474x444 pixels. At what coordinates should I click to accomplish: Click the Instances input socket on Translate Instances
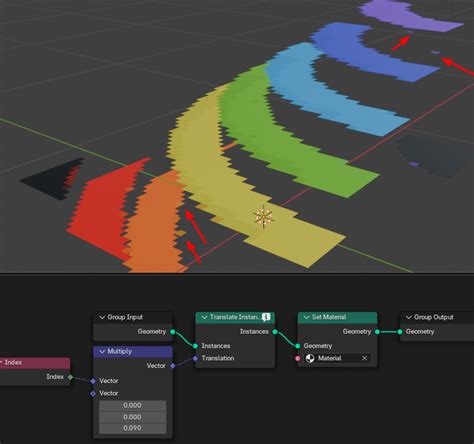point(195,346)
